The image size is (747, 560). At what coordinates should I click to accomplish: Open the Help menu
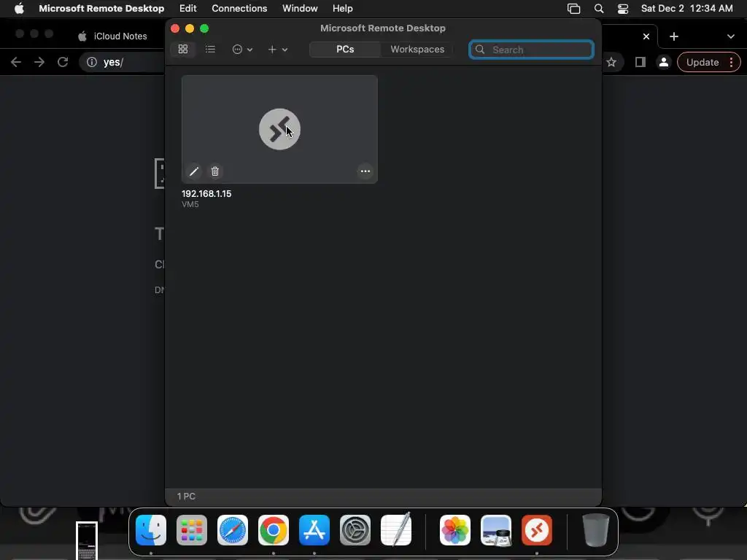[343, 9]
